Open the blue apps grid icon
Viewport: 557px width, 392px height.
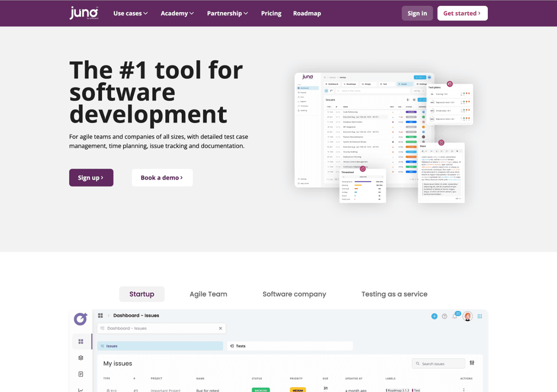pyautogui.click(x=480, y=316)
